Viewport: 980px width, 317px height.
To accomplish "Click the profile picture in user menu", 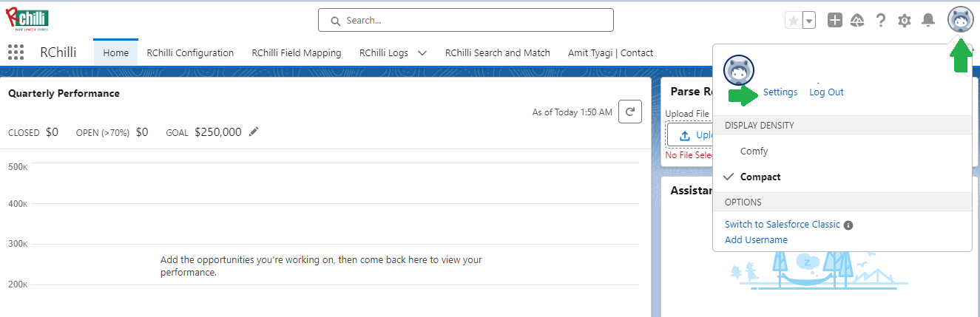I will pyautogui.click(x=738, y=70).
